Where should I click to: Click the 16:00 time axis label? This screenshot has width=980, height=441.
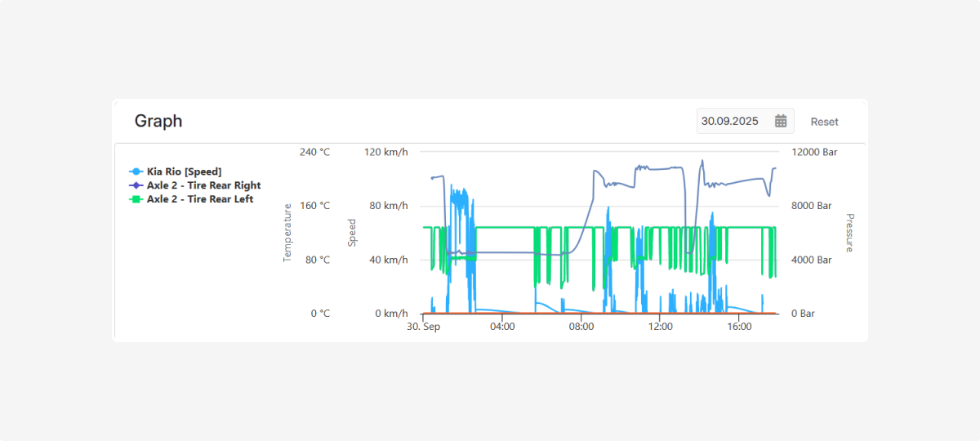(x=739, y=327)
